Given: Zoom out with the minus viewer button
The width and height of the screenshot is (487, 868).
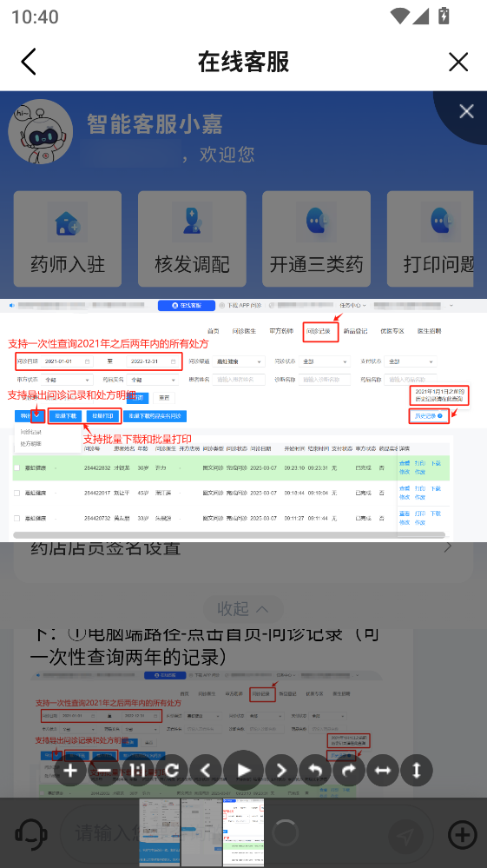Looking at the screenshot, I should click(x=104, y=771).
